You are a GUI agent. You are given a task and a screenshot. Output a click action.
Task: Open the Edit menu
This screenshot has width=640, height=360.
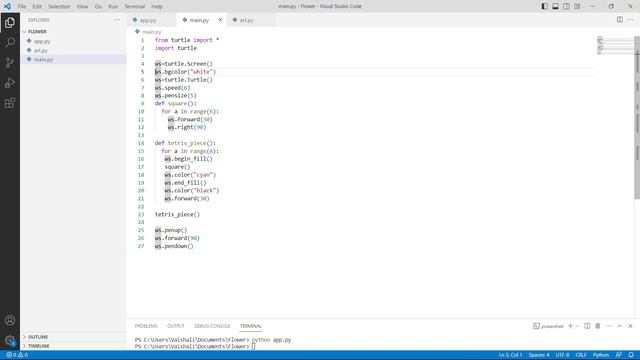[x=37, y=7]
